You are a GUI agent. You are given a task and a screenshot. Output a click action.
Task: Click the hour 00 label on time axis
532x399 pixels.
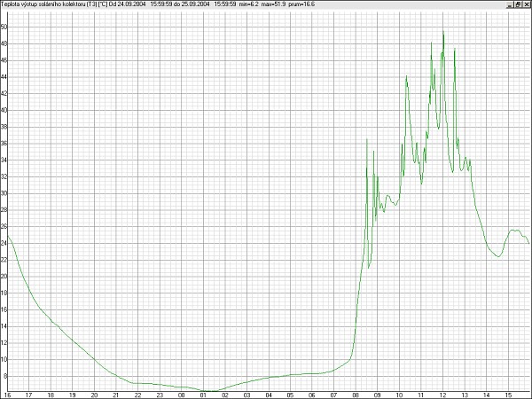[181, 395]
